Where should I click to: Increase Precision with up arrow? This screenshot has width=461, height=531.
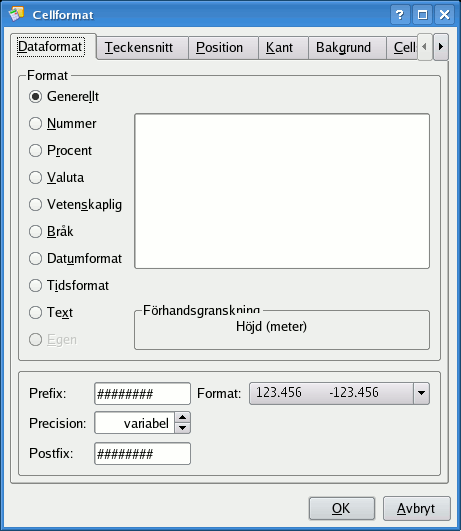(183, 417)
